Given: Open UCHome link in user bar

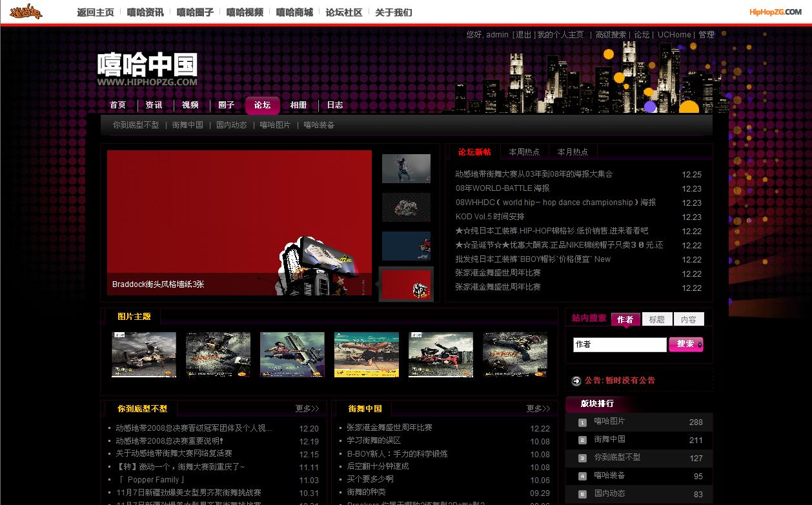Looking at the screenshot, I should (675, 35).
